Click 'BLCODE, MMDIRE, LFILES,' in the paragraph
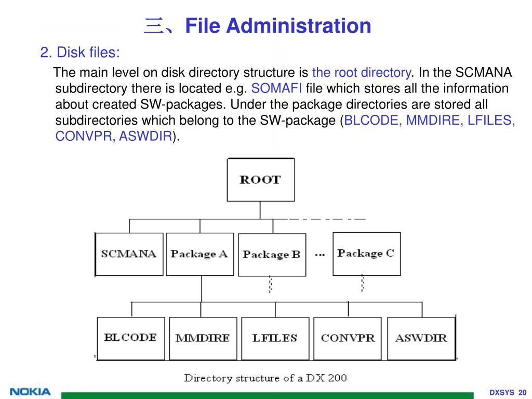The height and width of the screenshot is (399, 532). click(430, 120)
